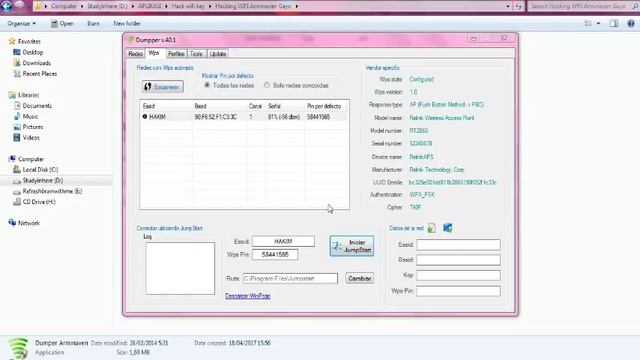The height and width of the screenshot is (360, 640).
Task: Open the Videos library
Action: click(31, 138)
